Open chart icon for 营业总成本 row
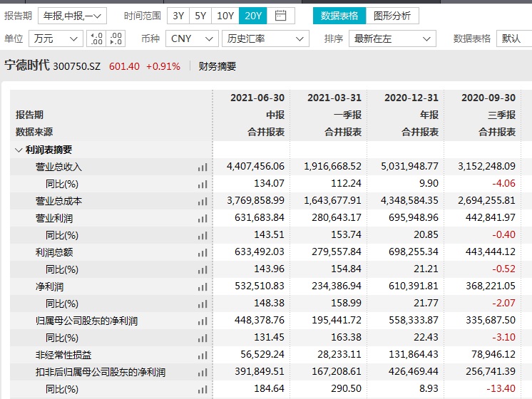The width and height of the screenshot is (532, 399). point(203,202)
